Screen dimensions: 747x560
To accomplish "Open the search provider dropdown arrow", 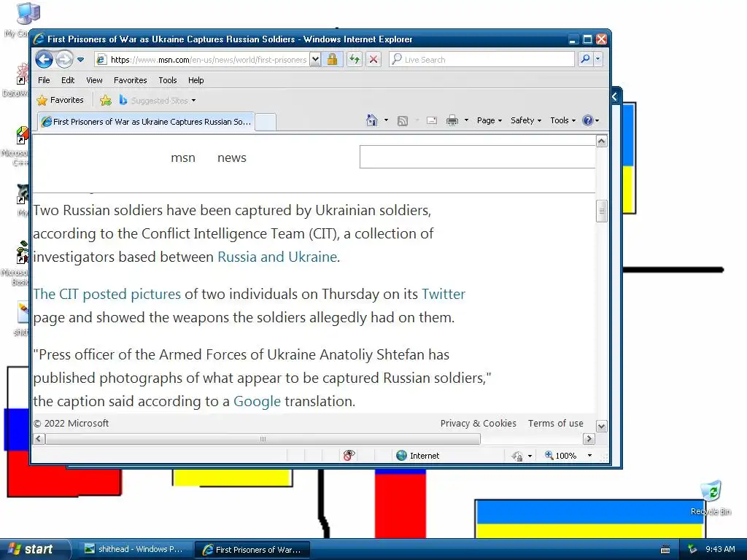I will (597, 59).
